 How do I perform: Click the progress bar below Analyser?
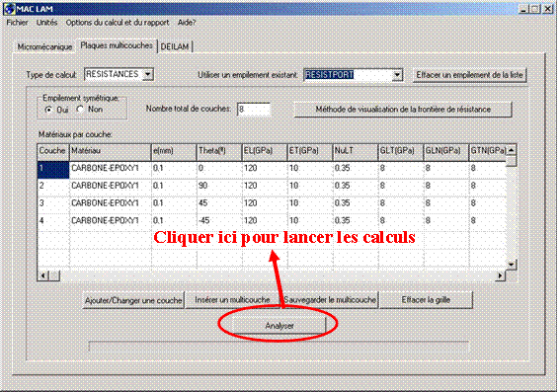click(x=279, y=346)
